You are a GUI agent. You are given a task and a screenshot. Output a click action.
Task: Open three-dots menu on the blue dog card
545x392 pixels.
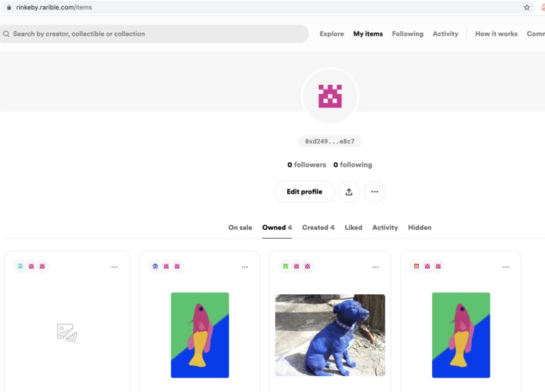pyautogui.click(x=375, y=267)
